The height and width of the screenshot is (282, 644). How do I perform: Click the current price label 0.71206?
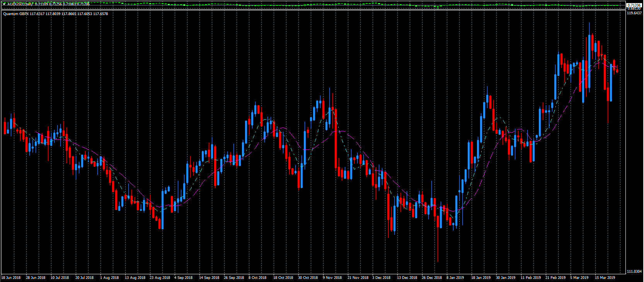pos(634,5)
